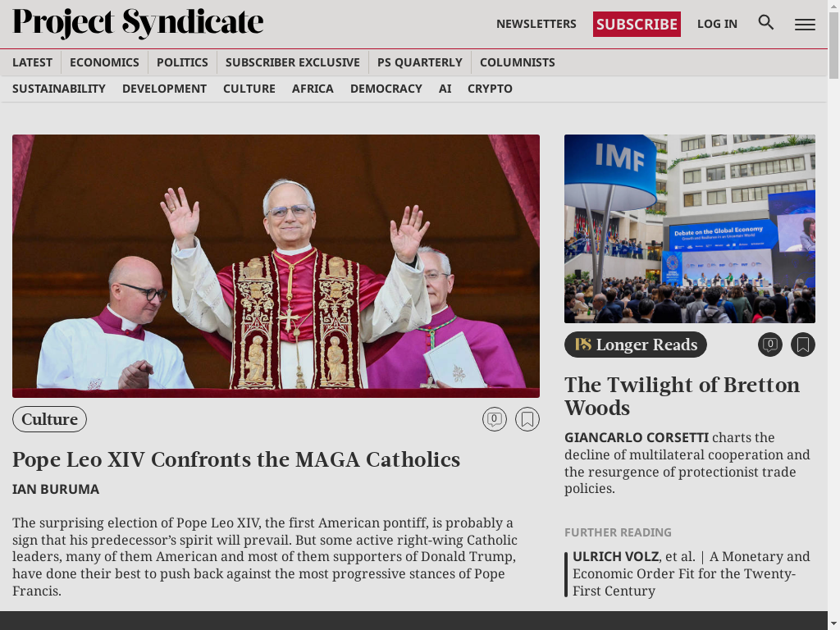Click the Culture tag below the photo
The image size is (840, 630).
click(49, 419)
